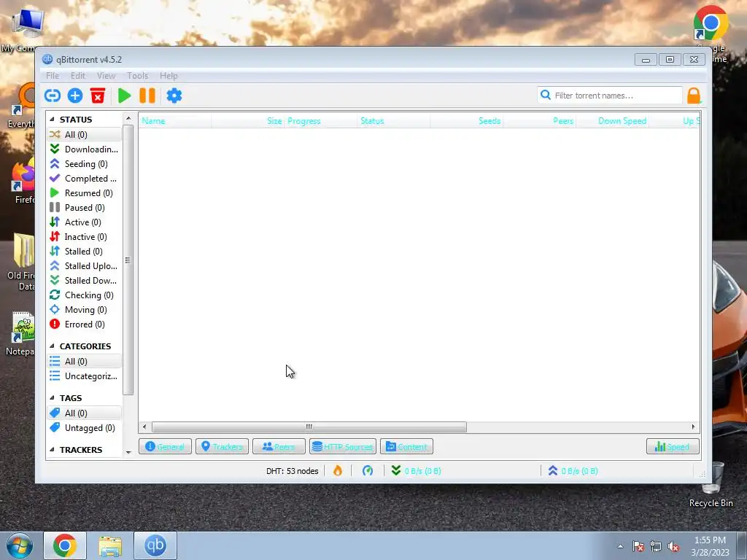Click the Add torrent link toolbar icon

(x=53, y=96)
